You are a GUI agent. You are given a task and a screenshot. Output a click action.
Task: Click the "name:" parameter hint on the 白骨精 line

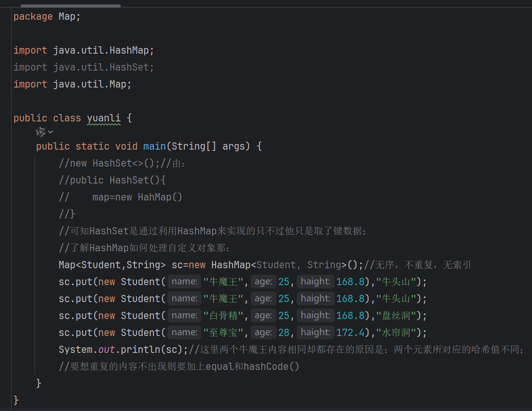[x=184, y=315]
